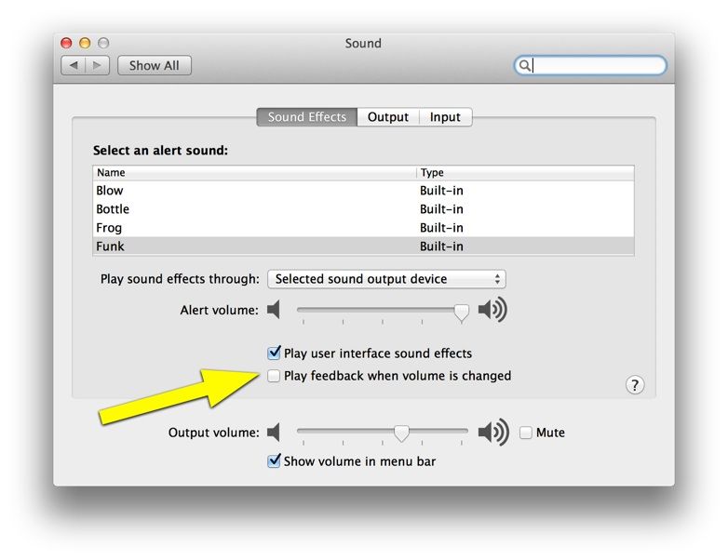Click the loud speaker icon beside Output volume

pos(492,433)
